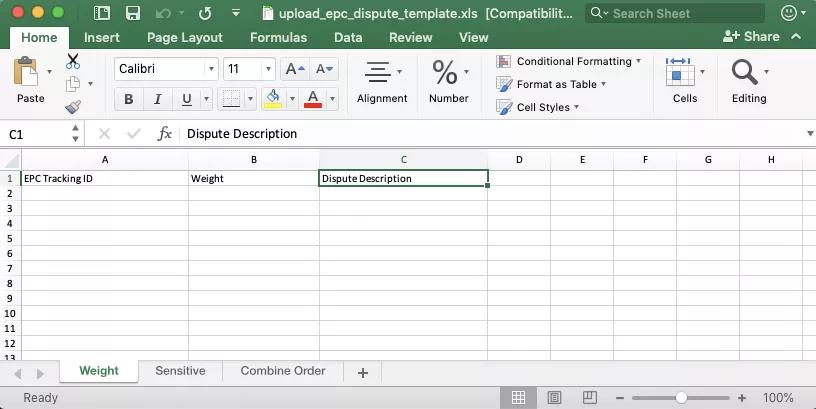Image resolution: width=816 pixels, height=409 pixels.
Task: Click the Increase Font Size icon
Action: pos(294,69)
